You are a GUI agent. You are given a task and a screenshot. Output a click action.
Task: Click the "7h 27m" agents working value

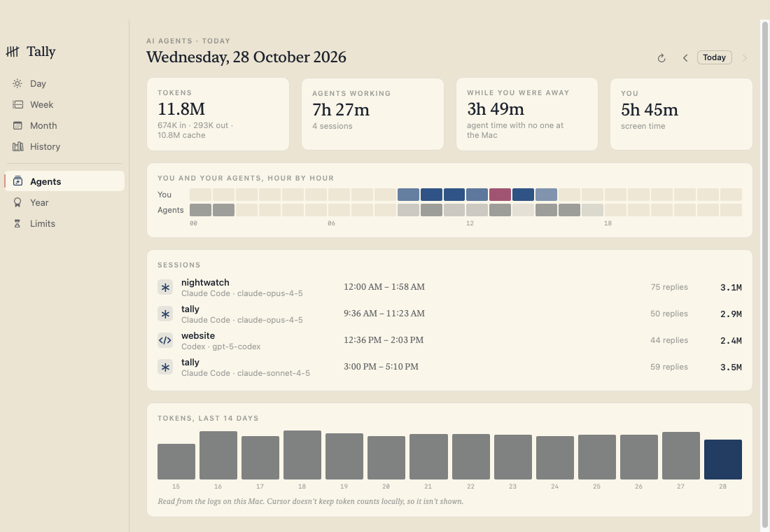341,110
